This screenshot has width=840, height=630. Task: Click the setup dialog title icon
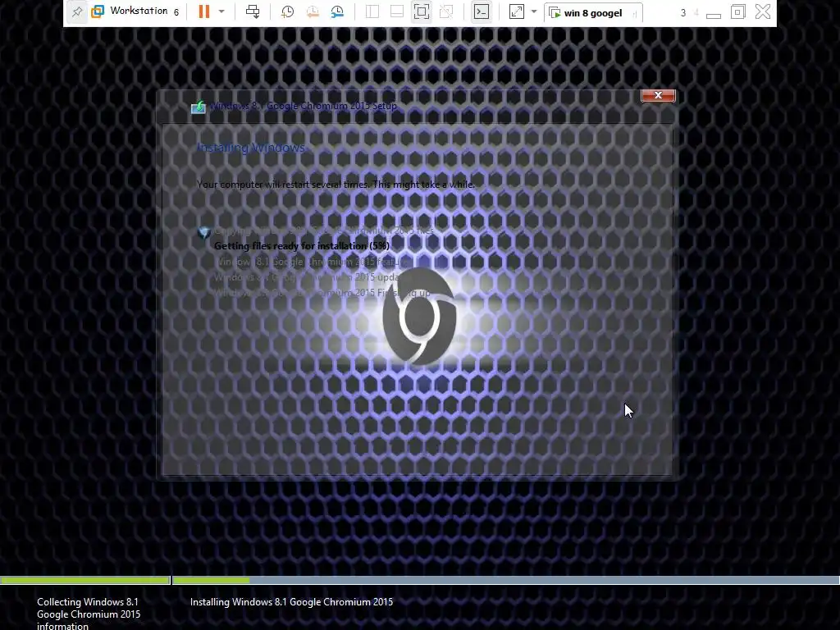[x=199, y=107]
